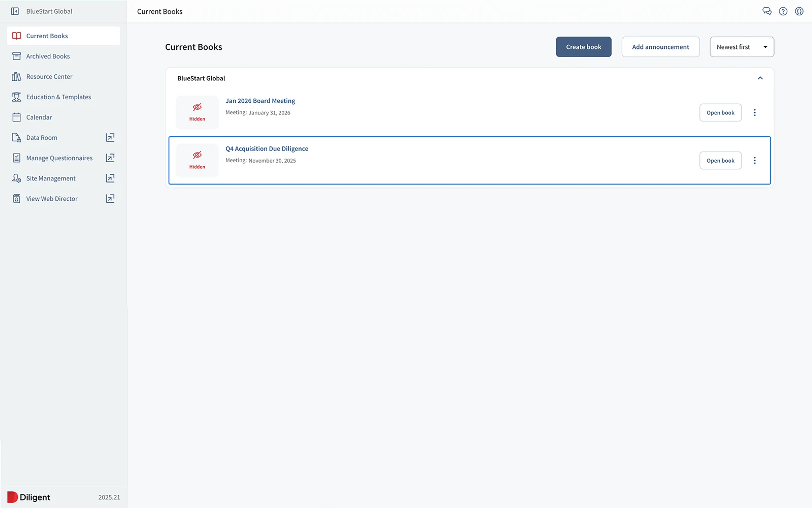This screenshot has height=508, width=812.
Task: Go to Archived Books in sidebar
Action: point(63,56)
